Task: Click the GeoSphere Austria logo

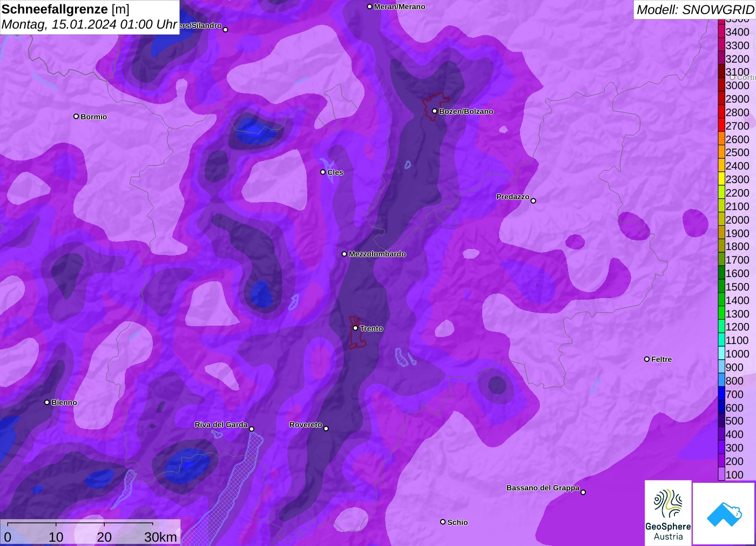Action: click(x=668, y=513)
